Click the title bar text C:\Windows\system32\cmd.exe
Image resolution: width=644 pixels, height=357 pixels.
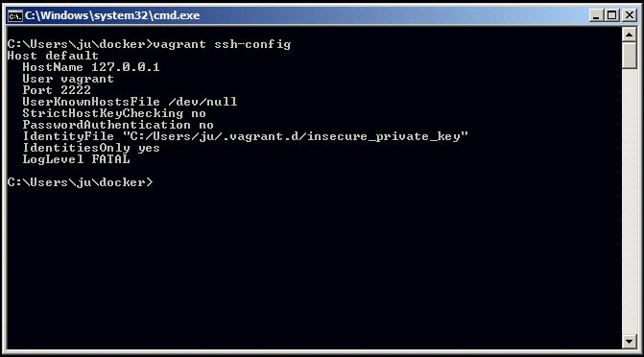coord(112,15)
